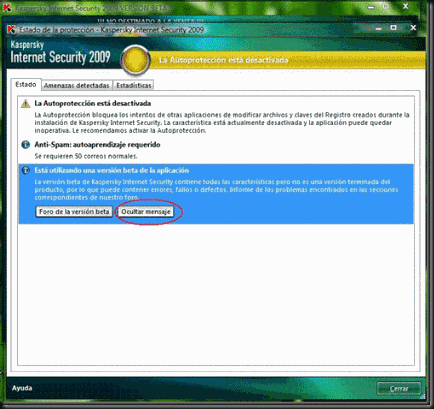This screenshot has width=434, height=409.
Task: Maximize the Estado de la protección window
Action: click(393, 28)
